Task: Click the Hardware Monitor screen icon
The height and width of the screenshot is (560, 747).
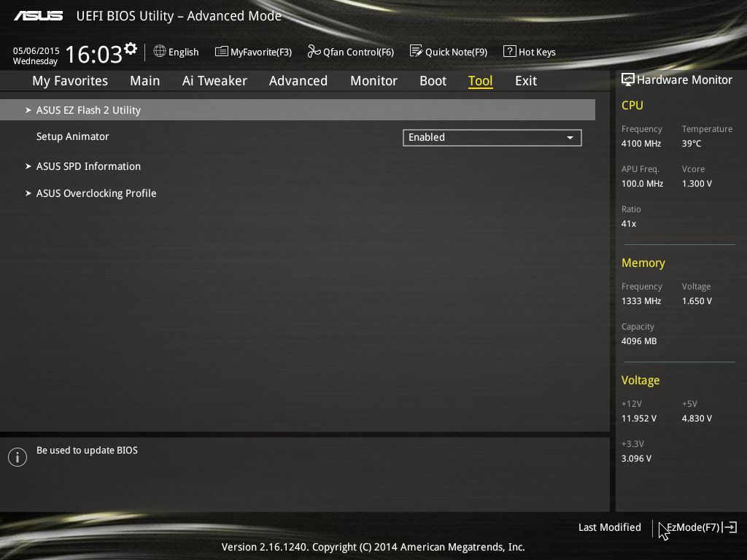Action: pyautogui.click(x=628, y=79)
